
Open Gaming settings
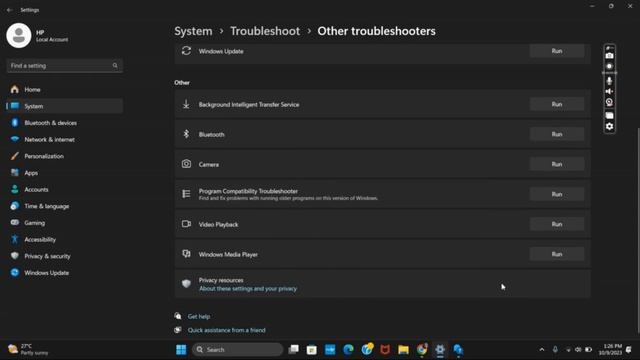64,223
